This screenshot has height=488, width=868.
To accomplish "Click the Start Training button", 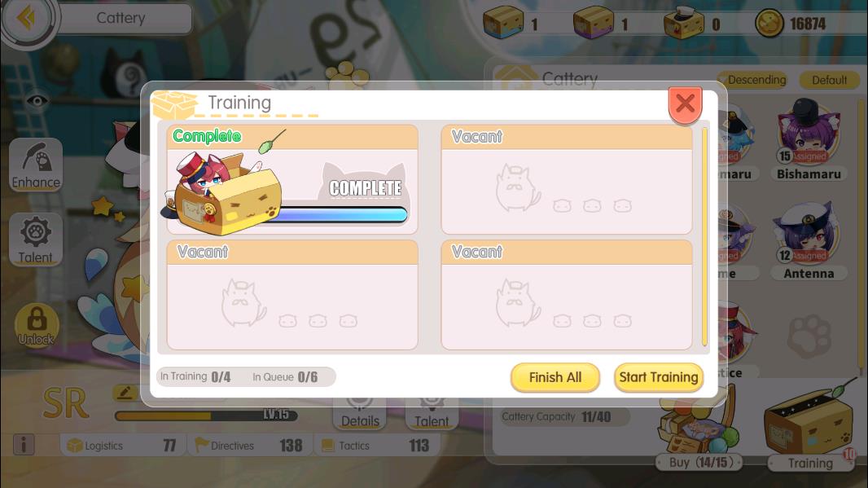I will (658, 377).
